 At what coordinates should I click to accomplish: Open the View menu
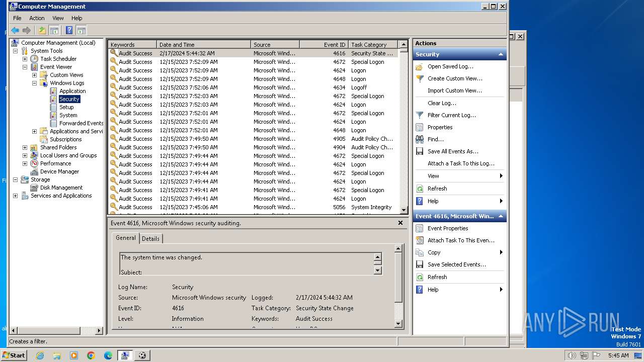(58, 18)
